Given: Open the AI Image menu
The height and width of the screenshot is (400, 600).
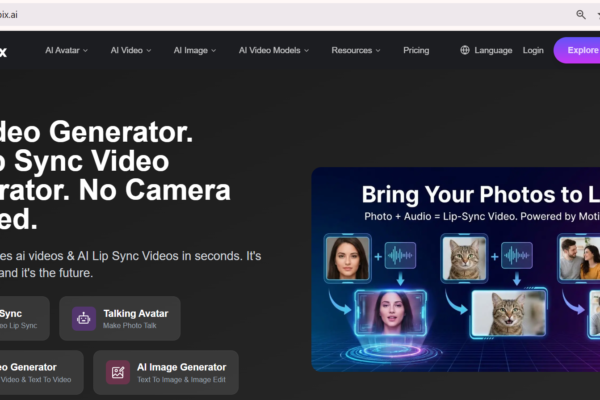Looking at the screenshot, I should pos(195,50).
